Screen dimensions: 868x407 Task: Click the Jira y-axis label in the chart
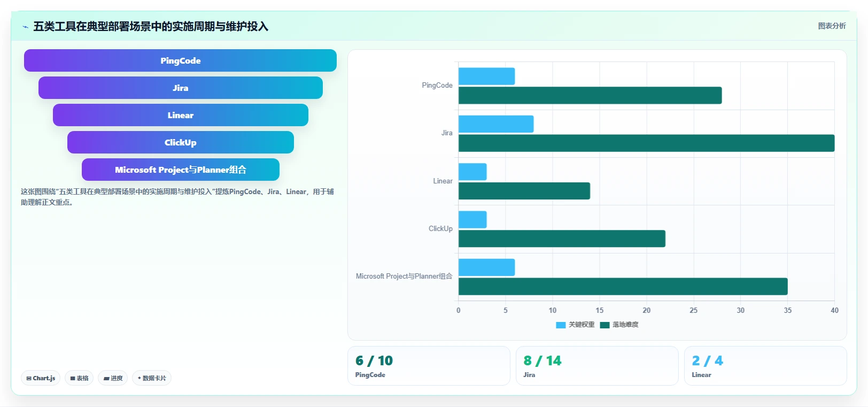(x=447, y=133)
